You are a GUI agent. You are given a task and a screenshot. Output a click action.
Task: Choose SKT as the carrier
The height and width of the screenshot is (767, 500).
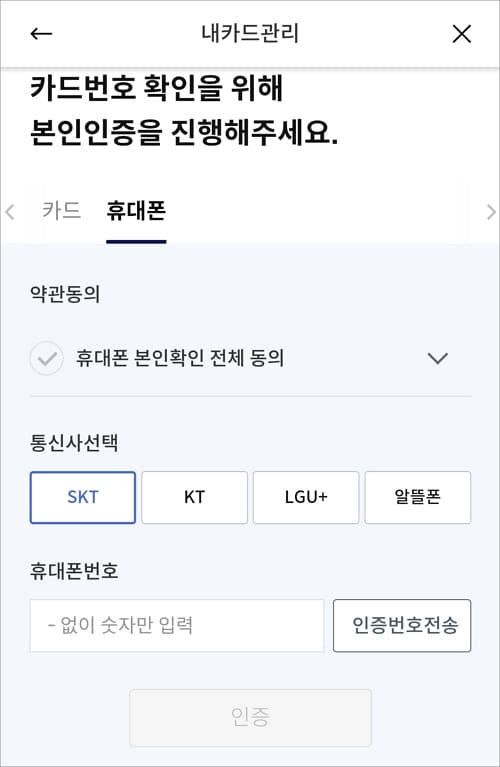click(x=83, y=497)
